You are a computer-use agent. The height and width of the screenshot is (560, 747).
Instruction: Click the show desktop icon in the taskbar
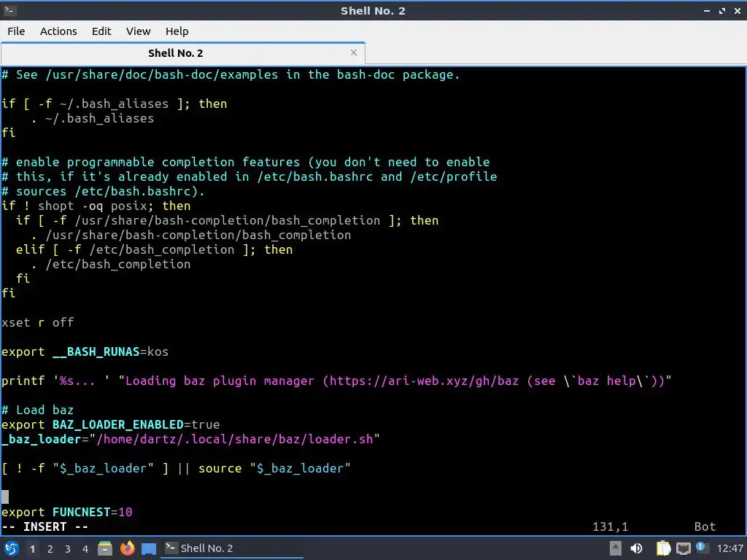(x=149, y=549)
